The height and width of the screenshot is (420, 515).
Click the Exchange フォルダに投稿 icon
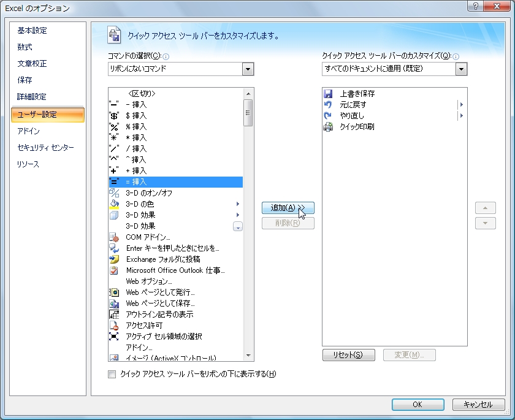point(114,259)
